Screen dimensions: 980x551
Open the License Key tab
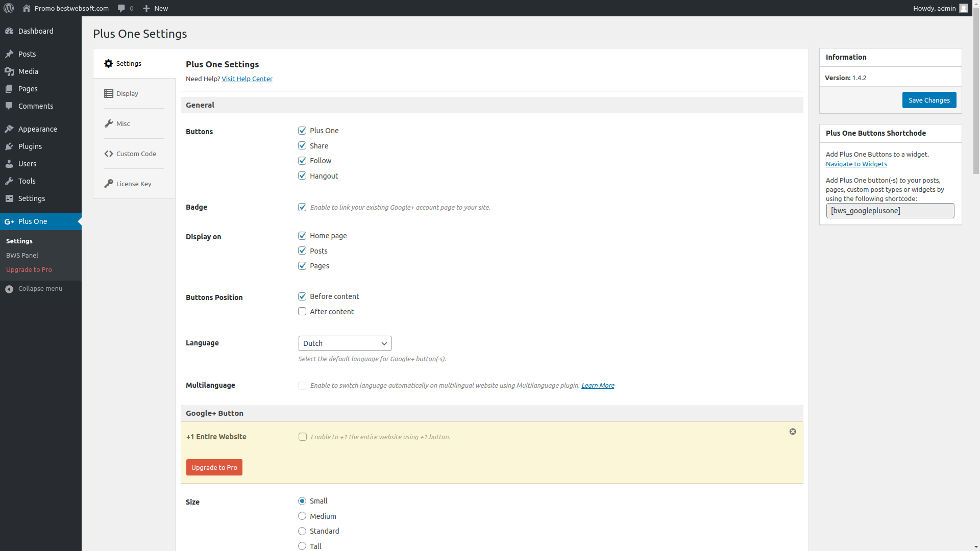pos(134,184)
